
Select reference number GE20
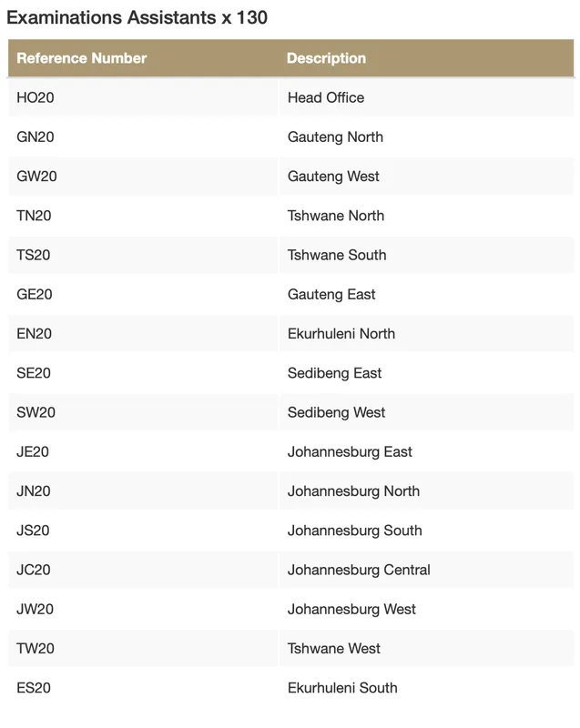35,294
